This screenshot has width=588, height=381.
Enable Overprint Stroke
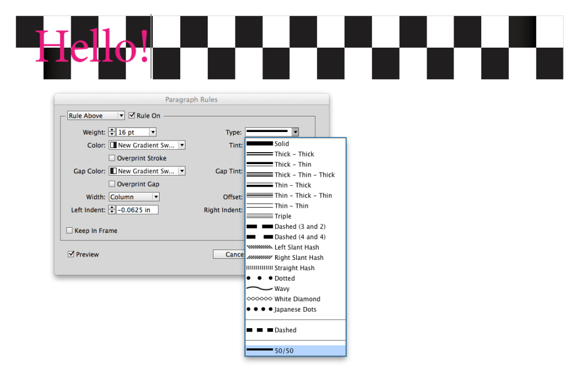click(111, 158)
